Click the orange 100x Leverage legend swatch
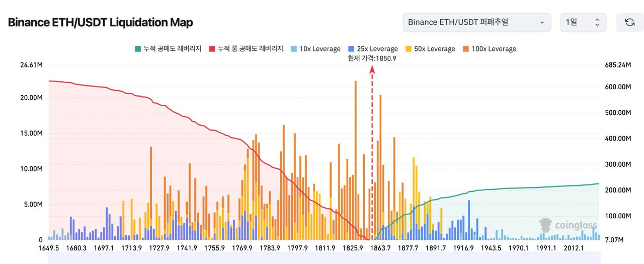The height and width of the screenshot is (264, 644). [466, 49]
